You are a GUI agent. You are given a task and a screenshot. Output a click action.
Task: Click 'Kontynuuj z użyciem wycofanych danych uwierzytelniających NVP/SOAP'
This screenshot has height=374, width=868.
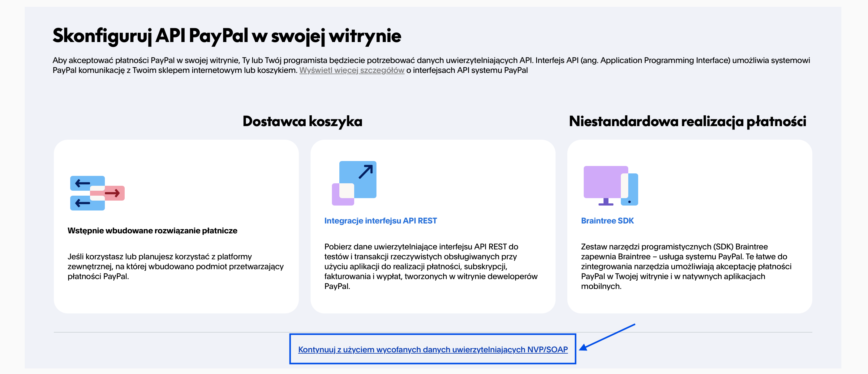click(433, 349)
